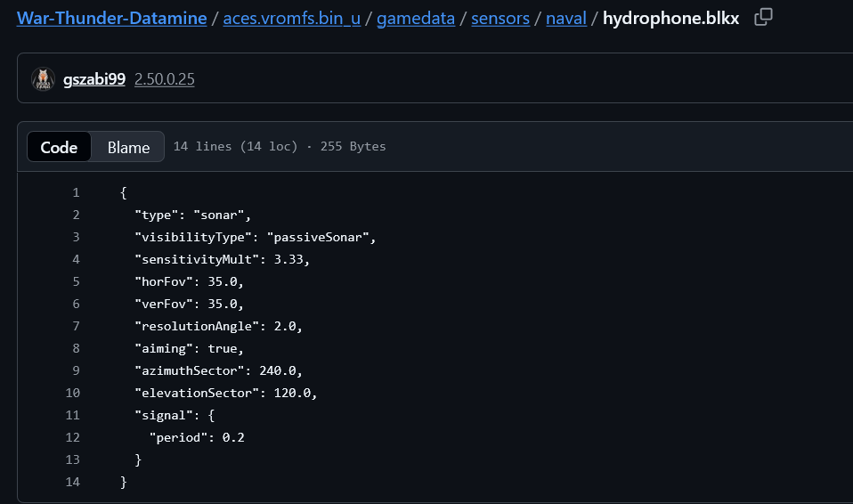
Task: Select line number 1 in the gutter
Action: 76,192
